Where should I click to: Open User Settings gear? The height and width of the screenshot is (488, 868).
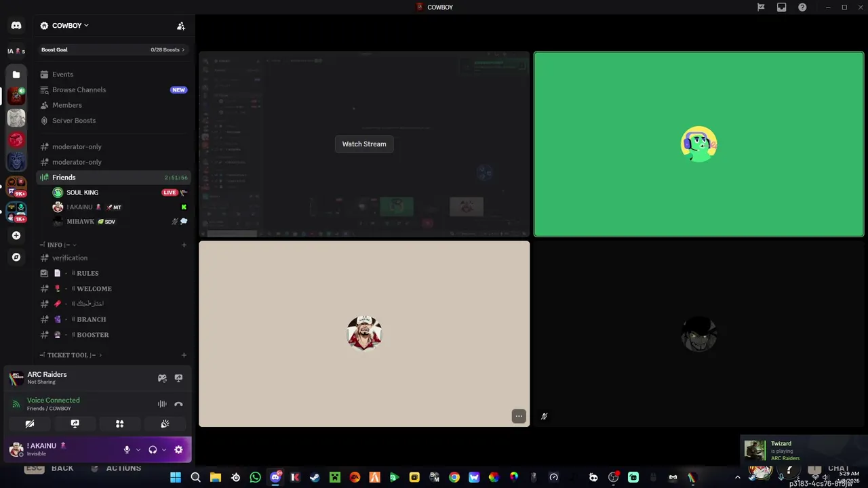click(178, 449)
